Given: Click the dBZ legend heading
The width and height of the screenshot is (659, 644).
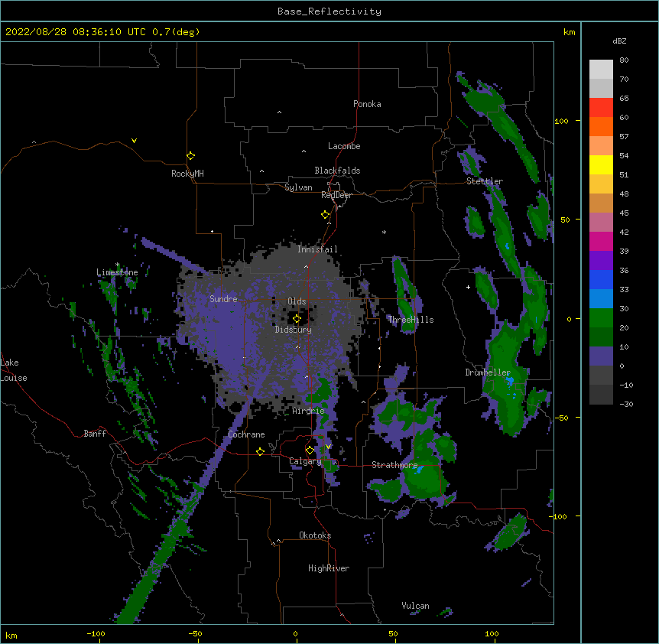Looking at the screenshot, I should point(619,41).
